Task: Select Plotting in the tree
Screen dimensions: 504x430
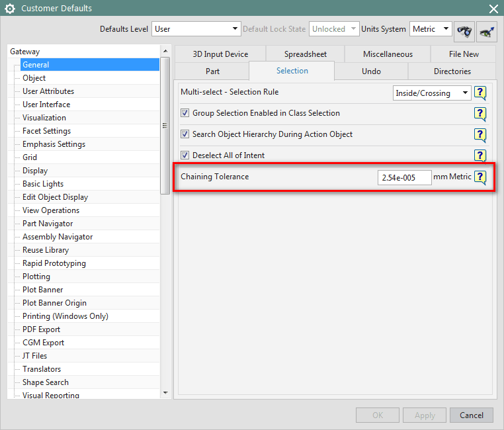Action: point(36,277)
